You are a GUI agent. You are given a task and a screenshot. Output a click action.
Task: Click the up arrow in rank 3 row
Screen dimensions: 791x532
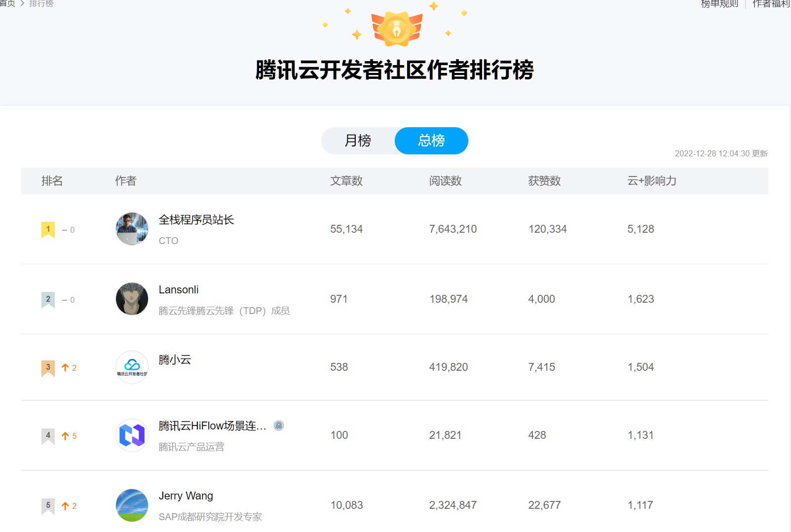[x=65, y=368]
